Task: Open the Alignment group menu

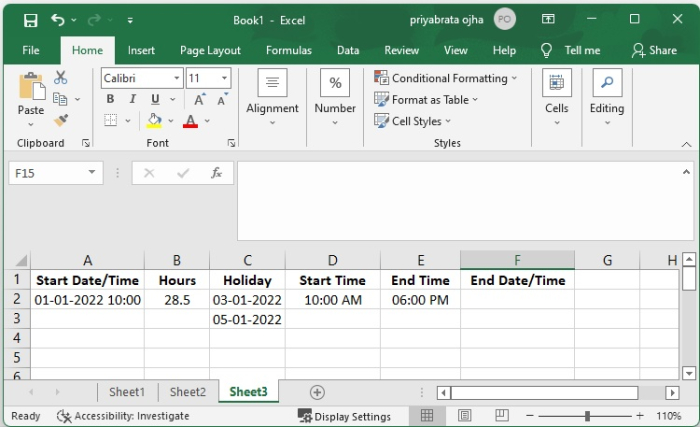Action: [272, 98]
